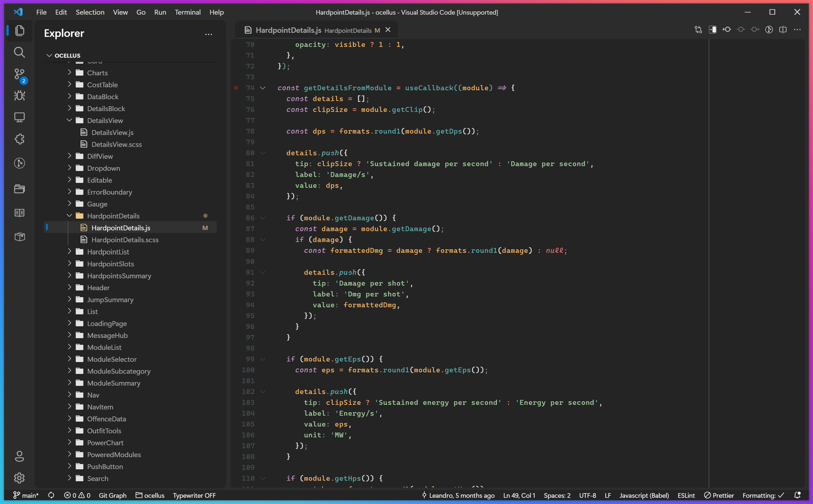Select the Prettier status bar icon
Viewport: 813px width, 504px height.
pos(721,495)
